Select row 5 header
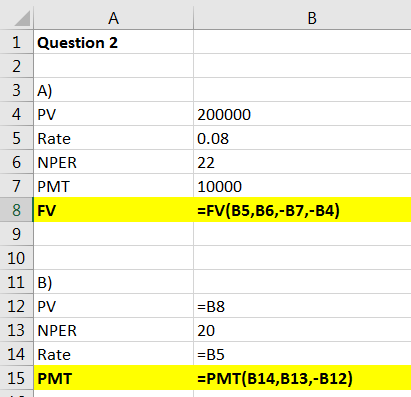411x397 pixels. 16,138
